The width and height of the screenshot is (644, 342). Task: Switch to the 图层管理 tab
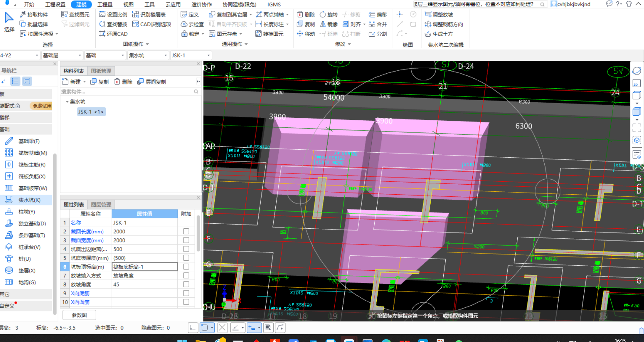pyautogui.click(x=101, y=204)
